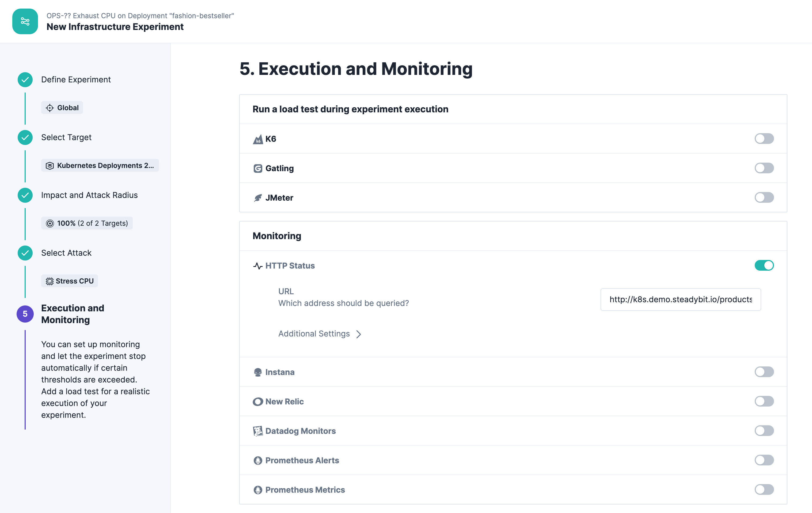Click the Datadog Monitors dog icon
This screenshot has height=513, width=812.
point(258,431)
